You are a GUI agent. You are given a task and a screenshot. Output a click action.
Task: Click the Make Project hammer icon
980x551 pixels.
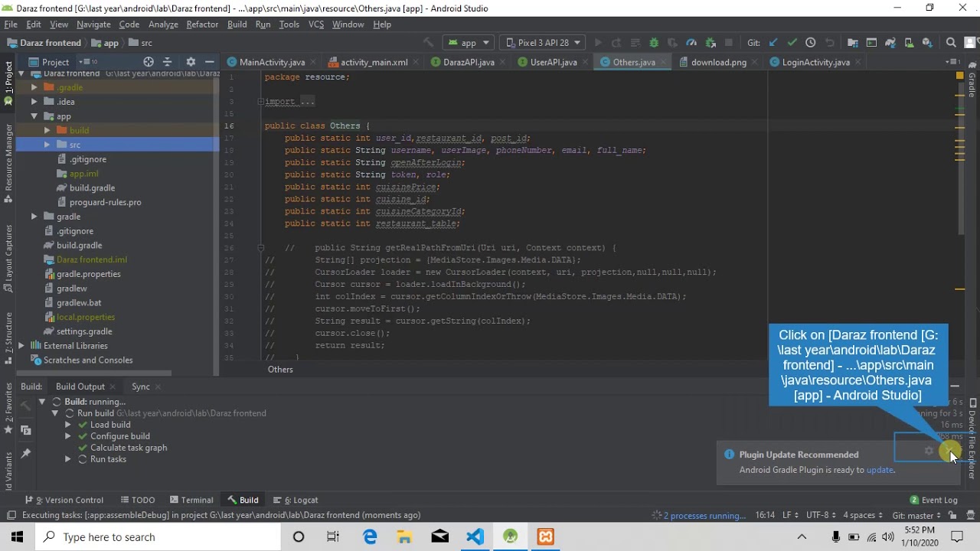(428, 43)
